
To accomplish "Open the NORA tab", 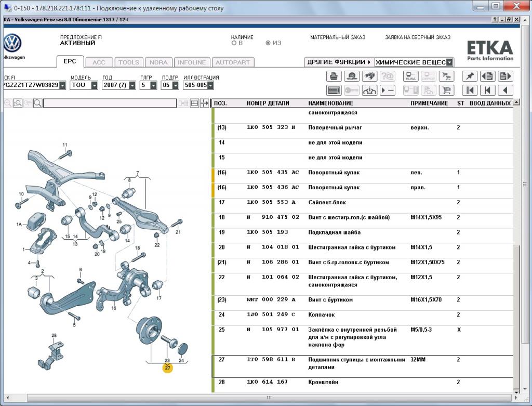I will 158,62.
